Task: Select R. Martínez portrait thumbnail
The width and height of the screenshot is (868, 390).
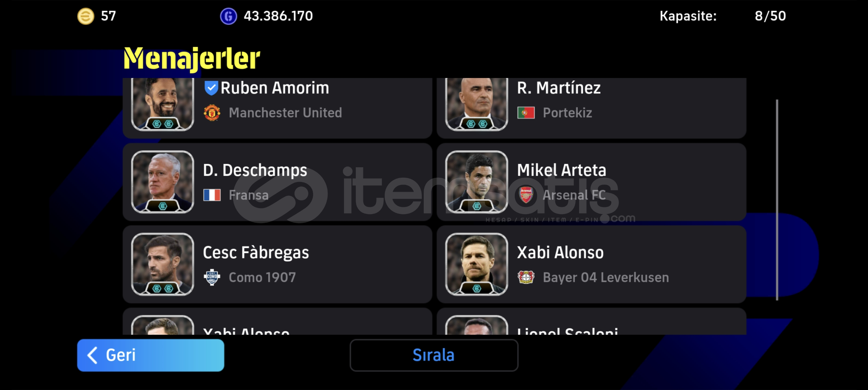Action: [476, 104]
